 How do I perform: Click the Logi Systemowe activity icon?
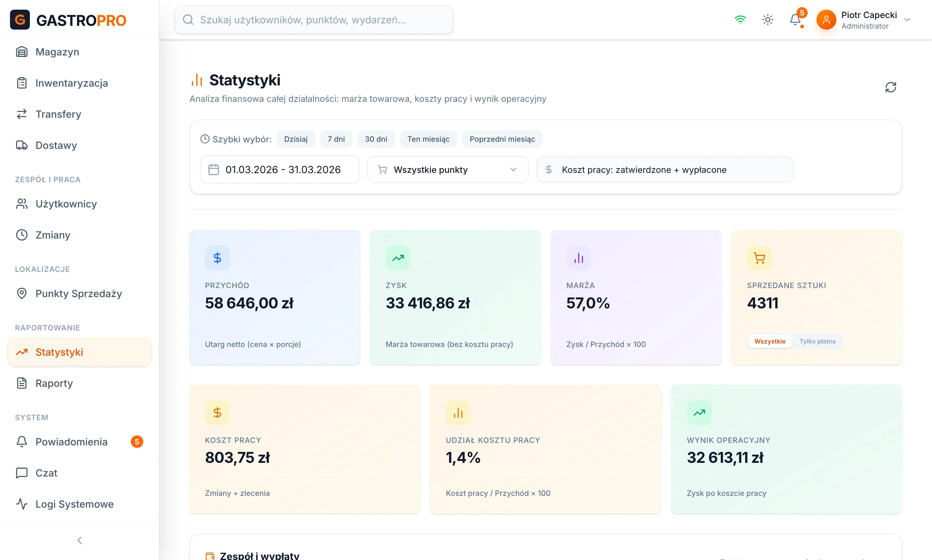(22, 504)
